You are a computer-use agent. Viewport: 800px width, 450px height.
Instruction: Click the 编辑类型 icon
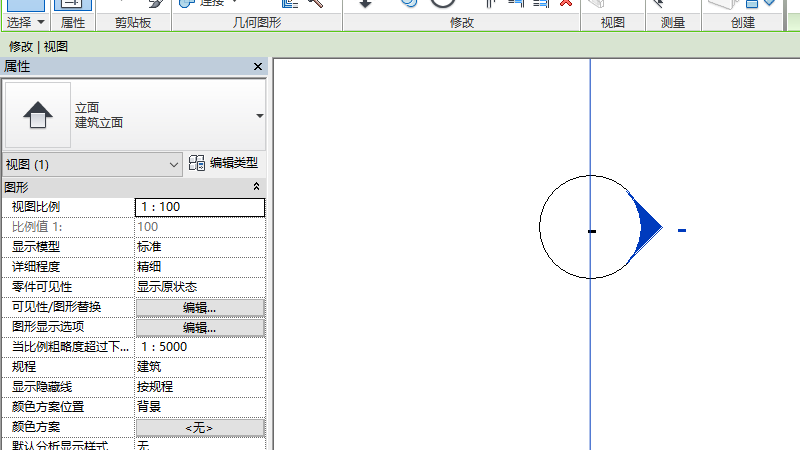coord(197,163)
